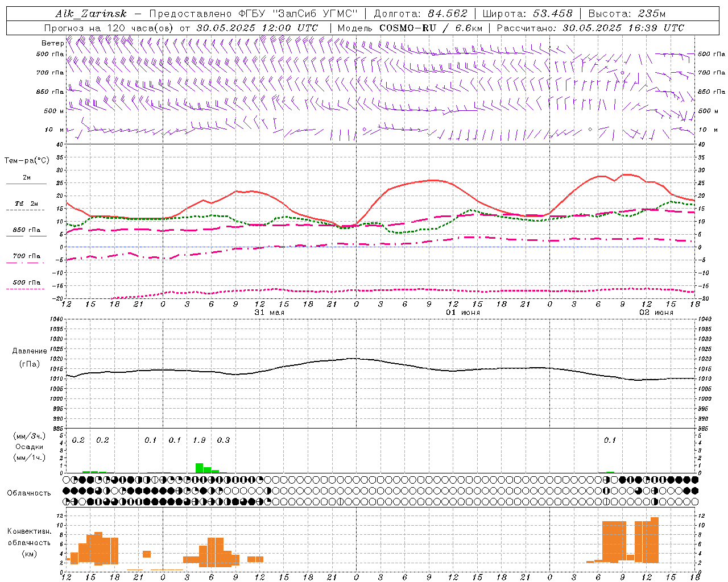Click the tallest orange convective bar on 02 июня

pyautogui.click(x=654, y=540)
